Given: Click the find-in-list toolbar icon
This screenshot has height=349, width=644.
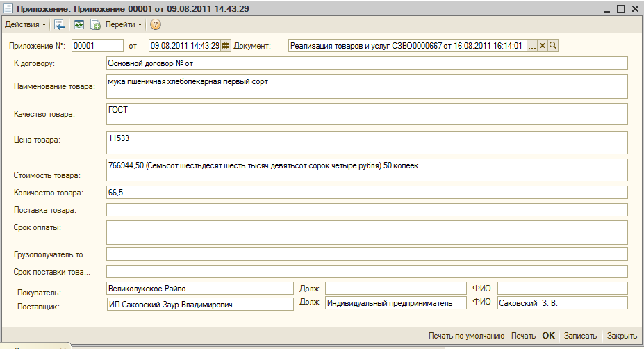Looking at the screenshot, I should pos(60,24).
